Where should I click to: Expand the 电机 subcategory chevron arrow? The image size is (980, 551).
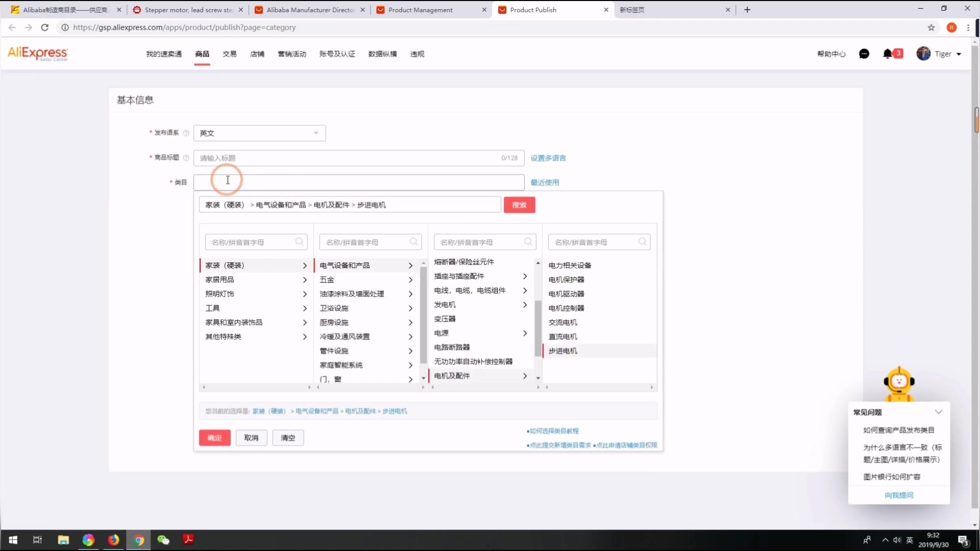point(525,375)
